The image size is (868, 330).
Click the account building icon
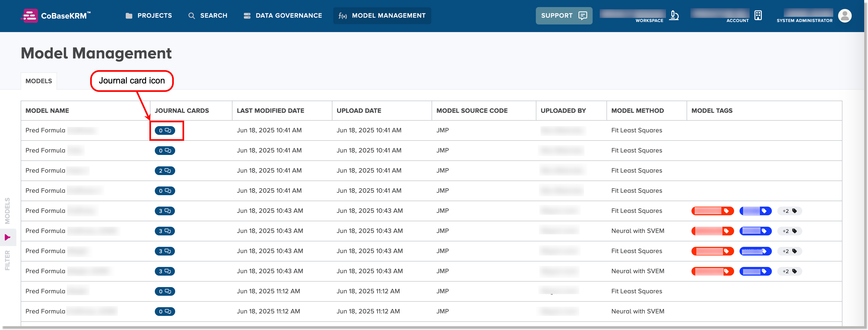point(758,15)
